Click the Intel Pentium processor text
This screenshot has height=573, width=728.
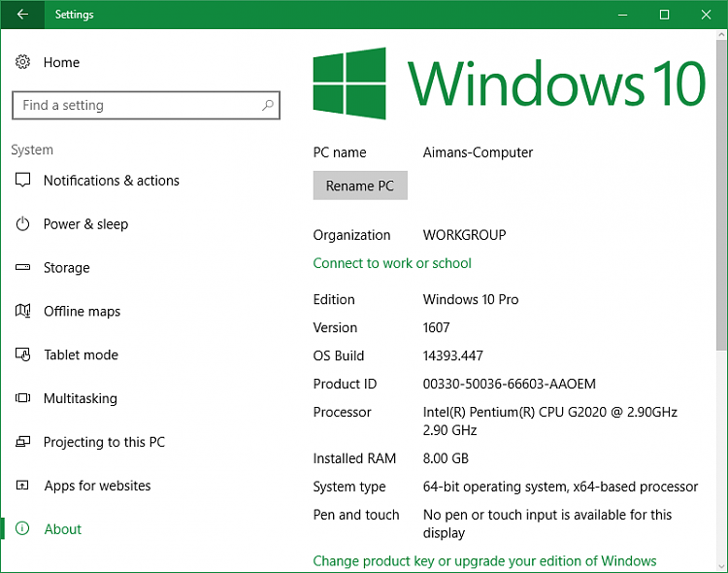550,421
